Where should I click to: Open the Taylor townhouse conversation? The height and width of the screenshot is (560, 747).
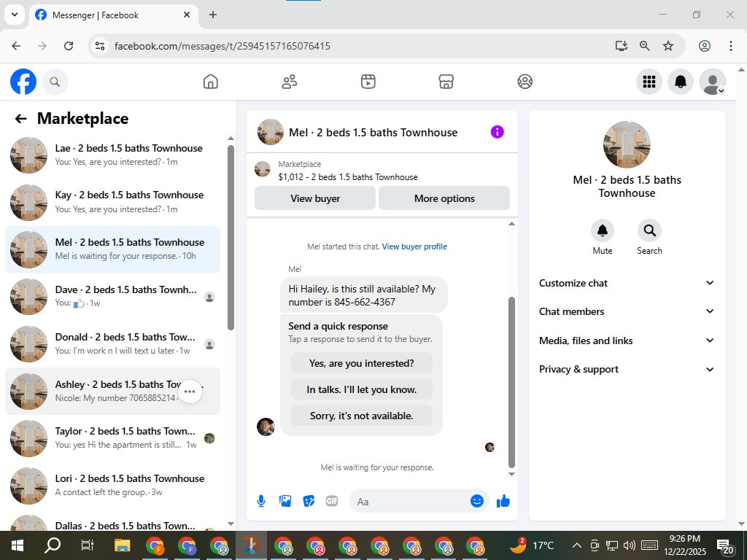point(113,438)
